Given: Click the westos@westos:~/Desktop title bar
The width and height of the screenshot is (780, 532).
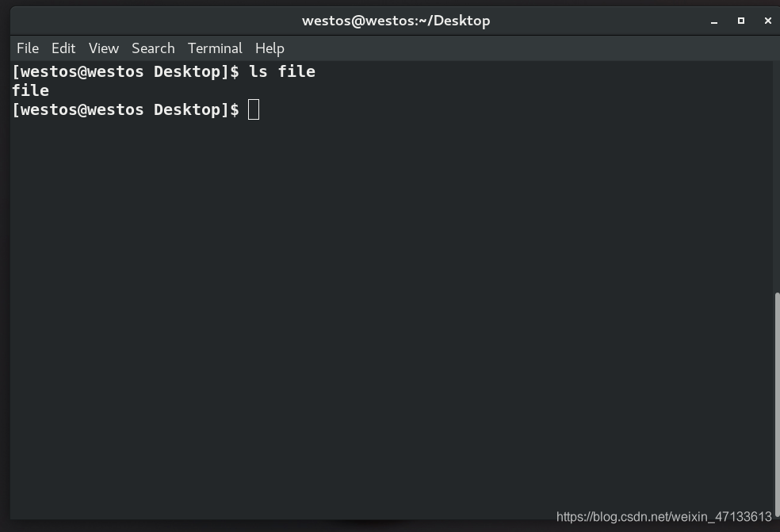Looking at the screenshot, I should click(x=396, y=21).
